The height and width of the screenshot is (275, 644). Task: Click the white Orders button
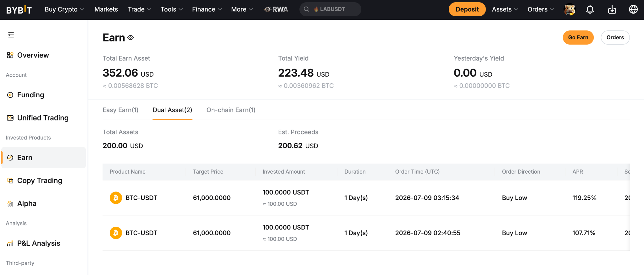(615, 38)
